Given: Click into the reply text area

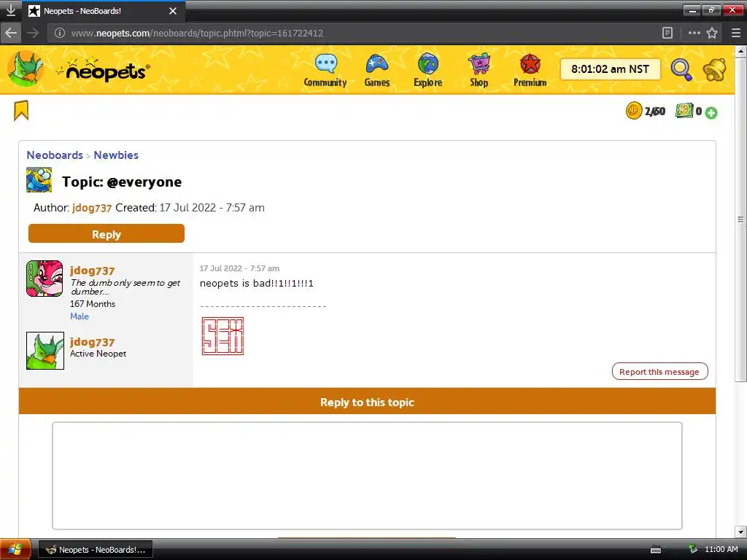Looking at the screenshot, I should [x=367, y=475].
